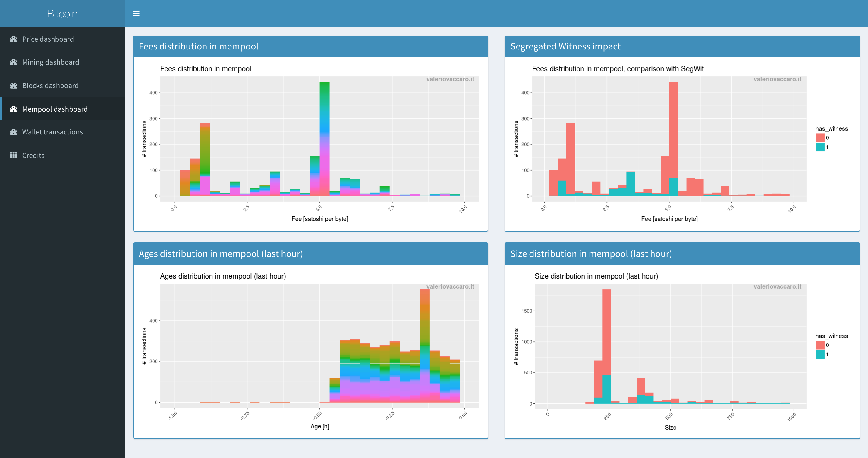Viewport: 868px width, 458px height.
Task: Click the hamburger sidebar toggle icon
Action: (x=136, y=14)
